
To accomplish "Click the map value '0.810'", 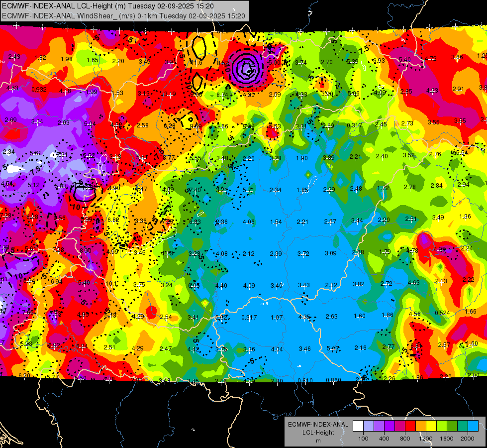I will [305, 380].
